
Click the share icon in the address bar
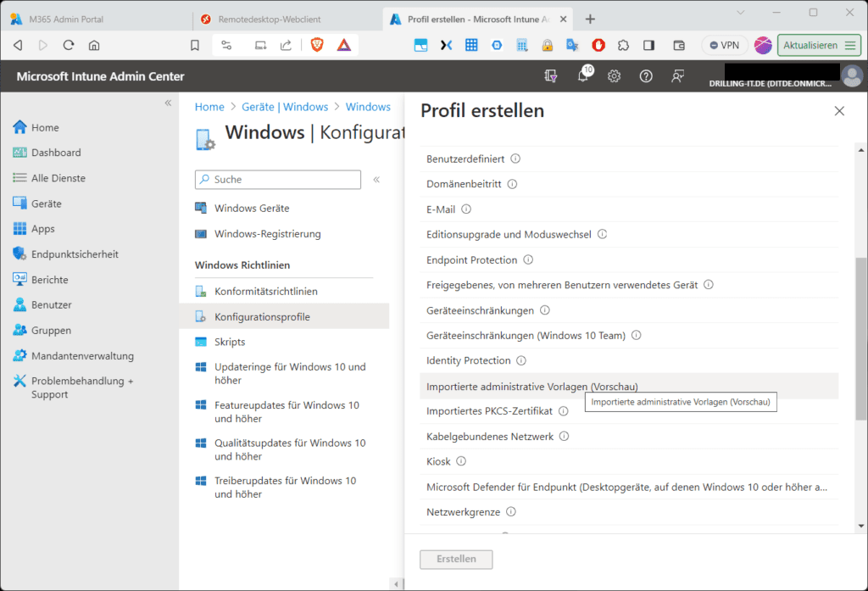[286, 46]
